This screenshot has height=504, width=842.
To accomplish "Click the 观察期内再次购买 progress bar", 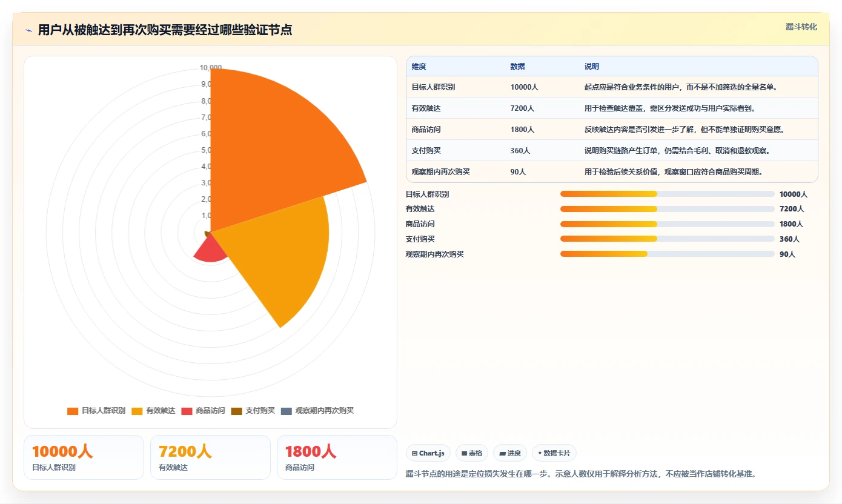I will (668, 254).
